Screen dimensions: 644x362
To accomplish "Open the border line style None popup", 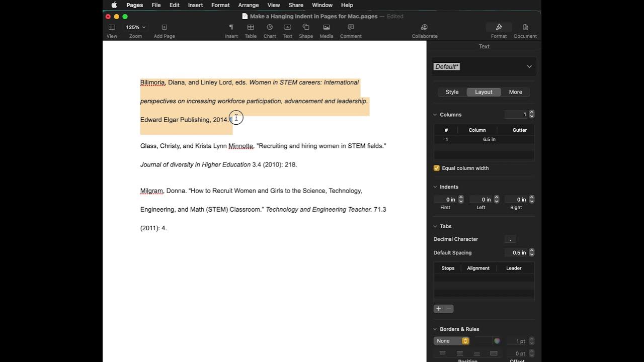I will tap(451, 341).
